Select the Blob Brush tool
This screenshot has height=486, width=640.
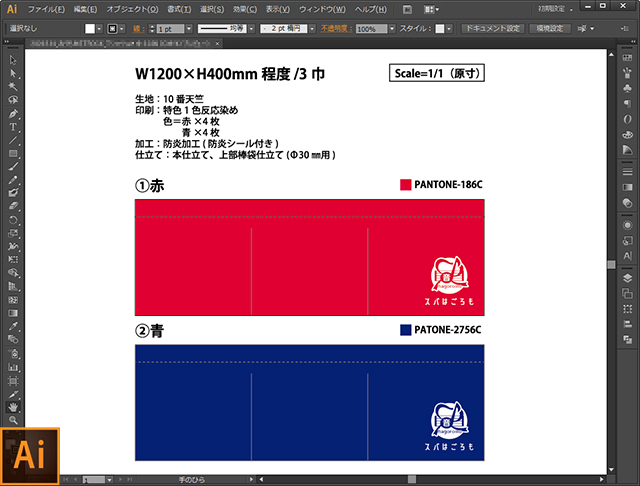(x=13, y=193)
